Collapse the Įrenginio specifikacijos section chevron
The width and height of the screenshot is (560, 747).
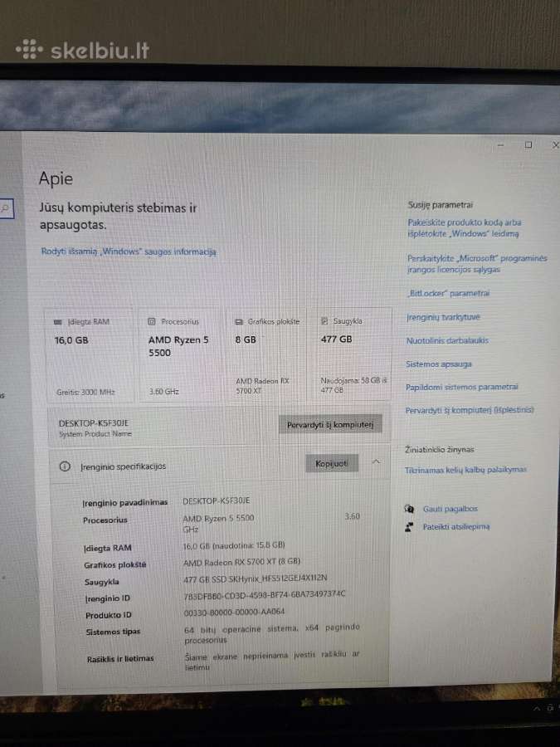tap(376, 461)
